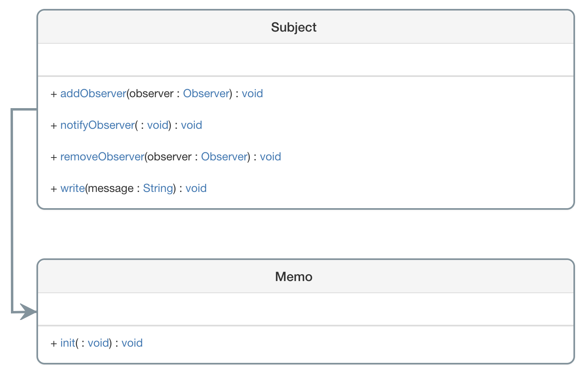Screen dimensions: 588x375
Task: Click Observer parameter type in addObserver
Action: tap(206, 94)
